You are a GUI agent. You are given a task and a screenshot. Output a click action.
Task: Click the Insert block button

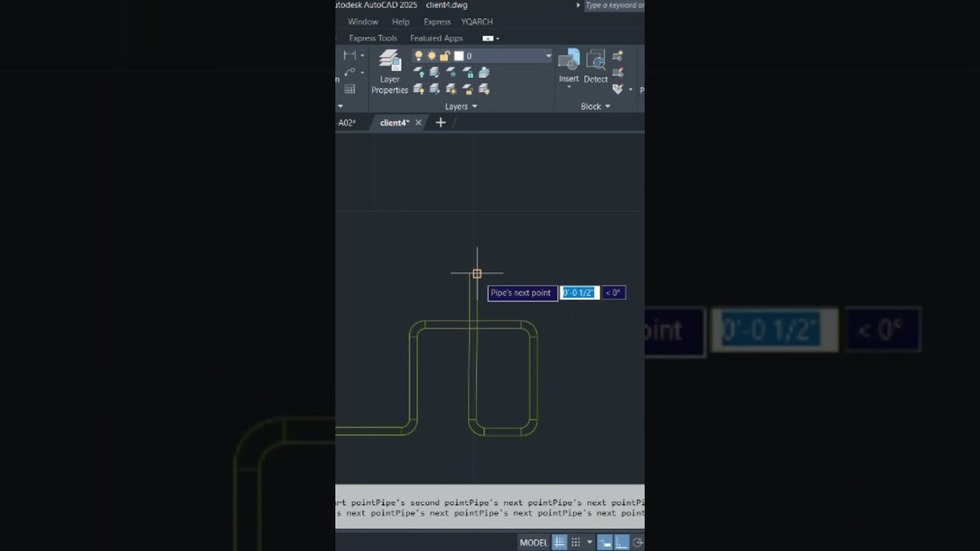[569, 66]
